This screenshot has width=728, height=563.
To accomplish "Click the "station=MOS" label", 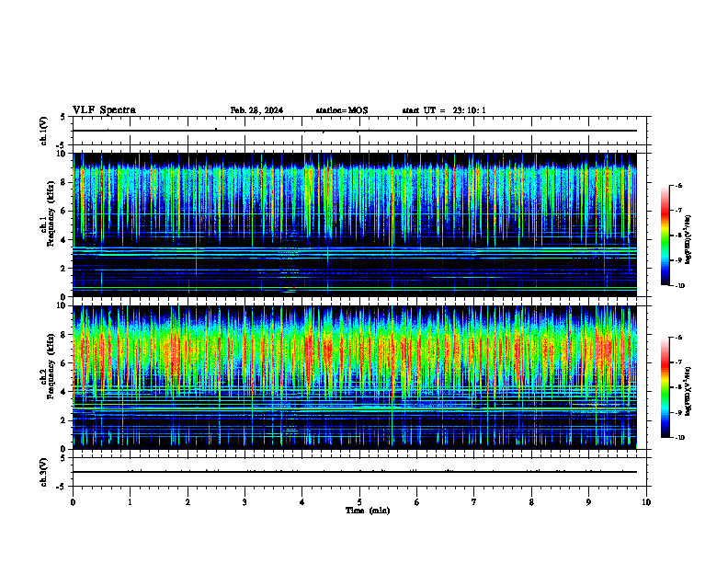I will (x=342, y=110).
